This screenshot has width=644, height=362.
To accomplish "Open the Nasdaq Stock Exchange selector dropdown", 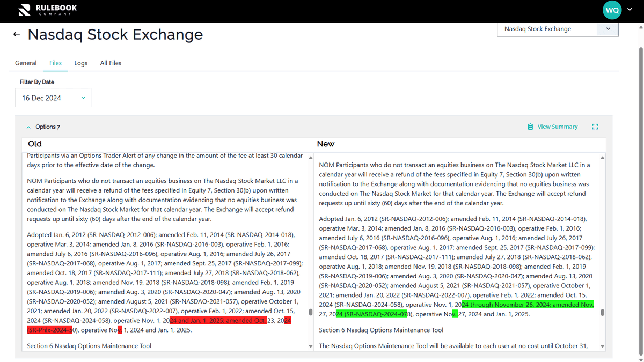I will click(x=607, y=29).
